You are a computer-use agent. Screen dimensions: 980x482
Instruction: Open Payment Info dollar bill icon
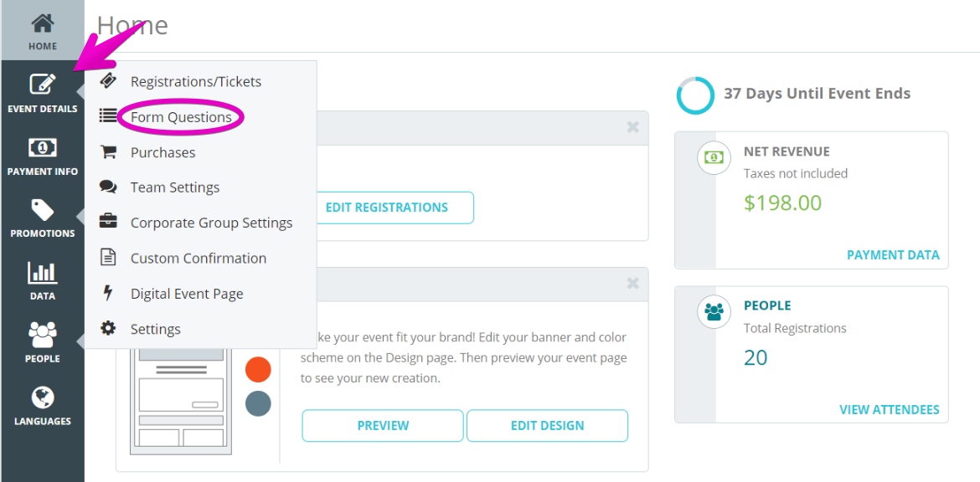pyautogui.click(x=43, y=147)
